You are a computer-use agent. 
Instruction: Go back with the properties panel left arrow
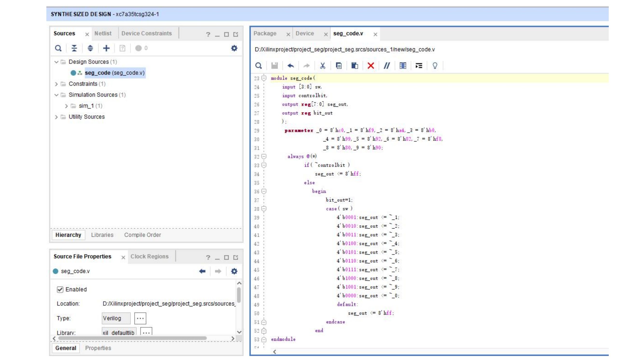[202, 271]
